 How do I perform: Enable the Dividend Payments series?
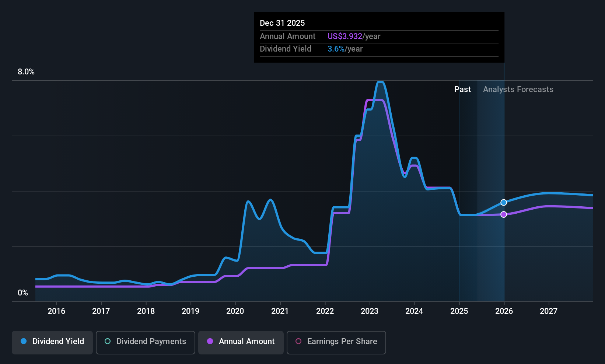[146, 343]
